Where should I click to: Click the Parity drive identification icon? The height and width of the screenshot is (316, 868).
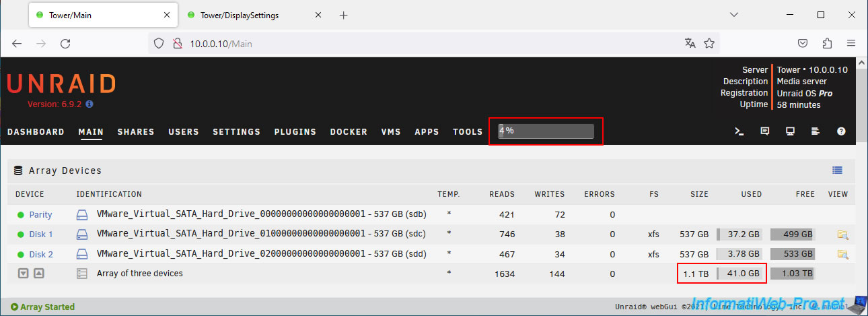pyautogui.click(x=82, y=215)
